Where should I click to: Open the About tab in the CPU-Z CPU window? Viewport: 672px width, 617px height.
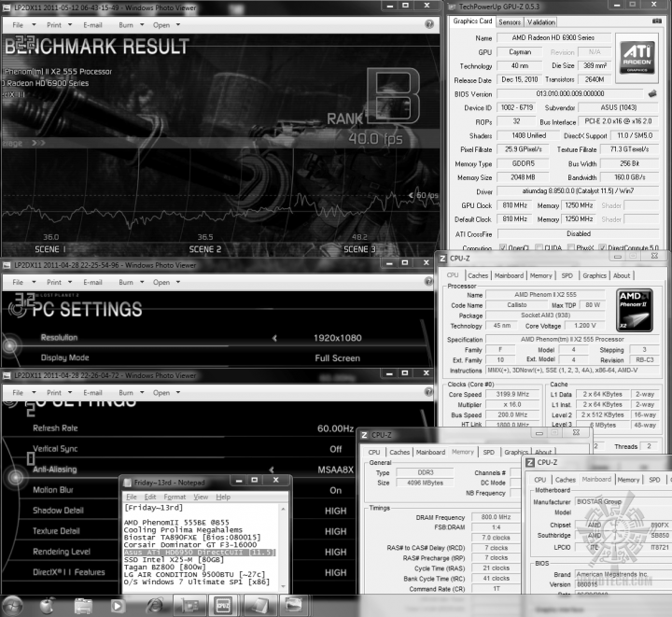(622, 275)
